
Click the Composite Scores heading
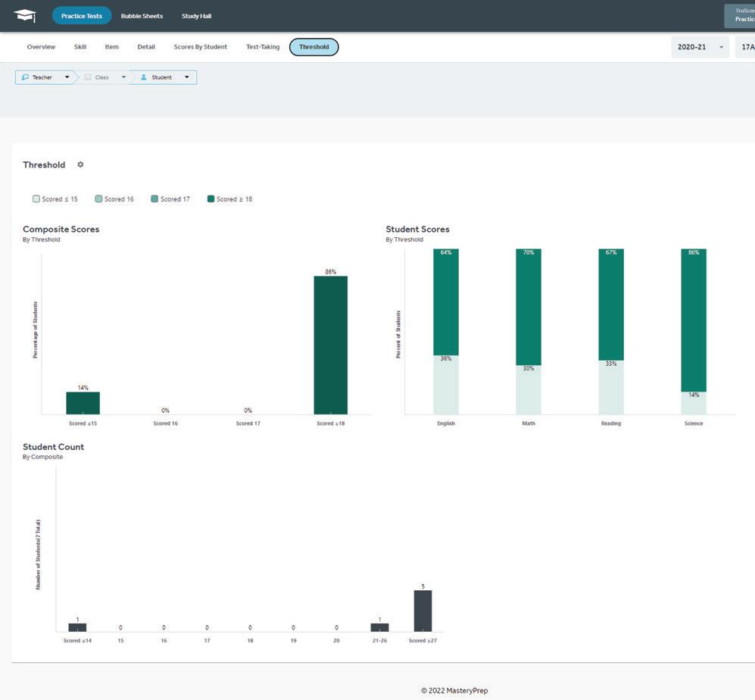(61, 230)
